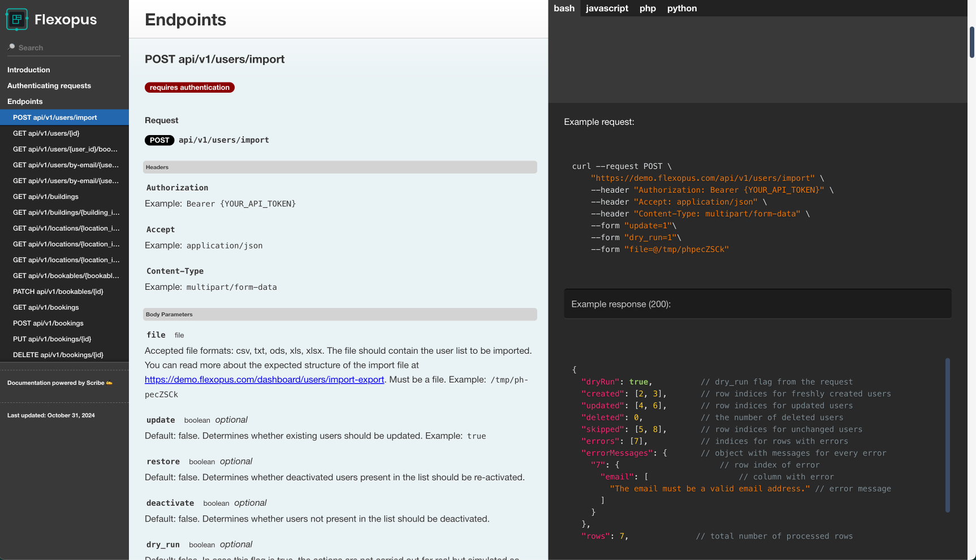Open GET api/v1/users/{id} endpoint
Screen dimensions: 976x560
(46, 133)
